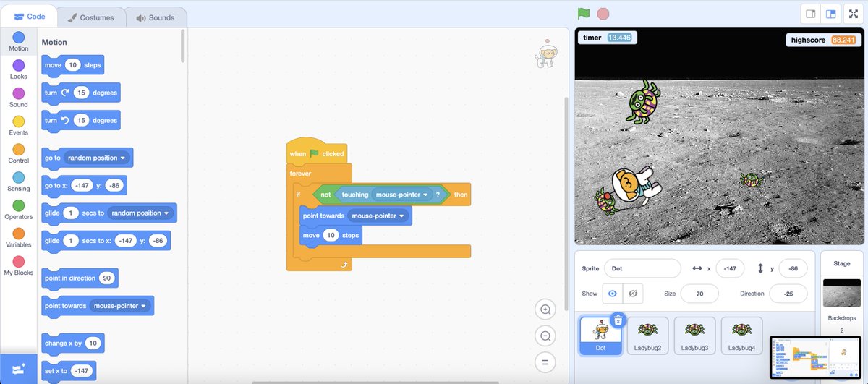
Task: Select the Ladybug4 sprite thumbnail
Action: 741,336
